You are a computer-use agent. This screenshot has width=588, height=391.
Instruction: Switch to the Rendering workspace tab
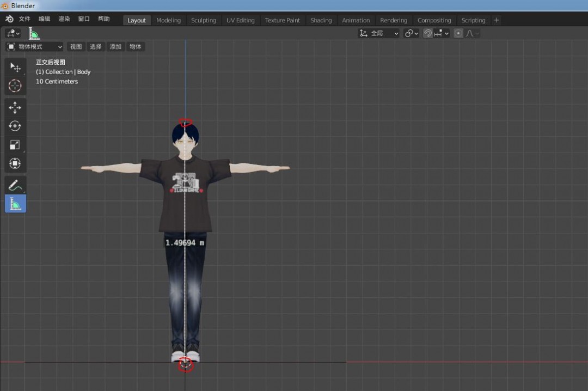[394, 20]
